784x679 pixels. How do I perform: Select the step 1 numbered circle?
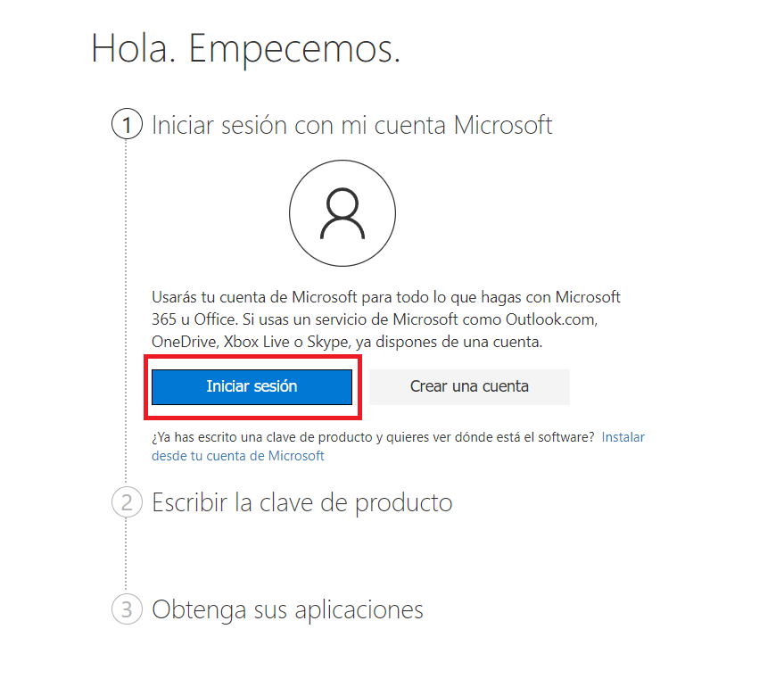[x=127, y=124]
